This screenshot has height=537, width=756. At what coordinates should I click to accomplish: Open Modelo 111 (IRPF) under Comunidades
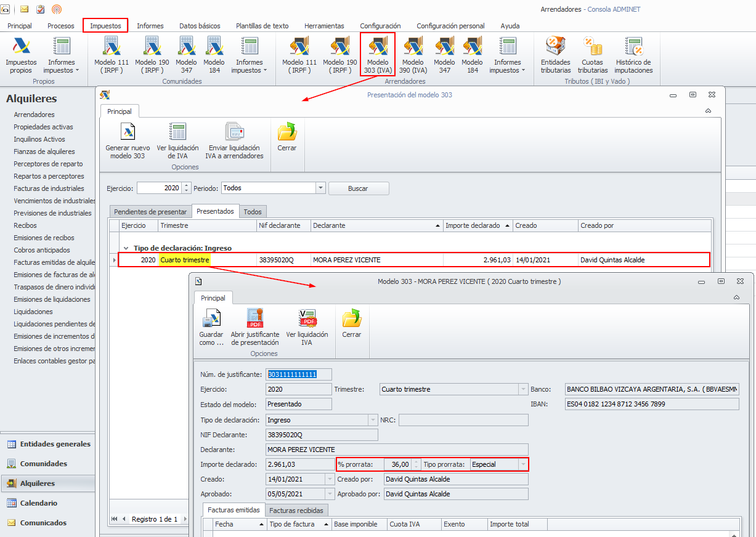(112, 55)
